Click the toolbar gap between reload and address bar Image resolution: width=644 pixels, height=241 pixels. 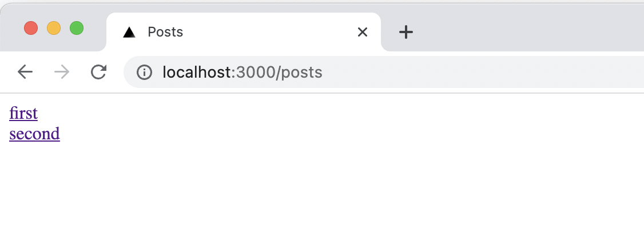click(x=117, y=73)
